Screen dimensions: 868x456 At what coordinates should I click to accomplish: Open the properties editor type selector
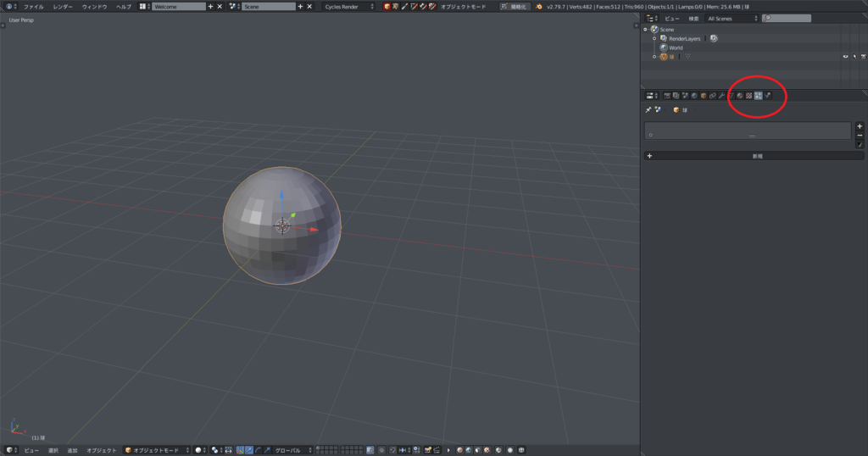tap(652, 96)
